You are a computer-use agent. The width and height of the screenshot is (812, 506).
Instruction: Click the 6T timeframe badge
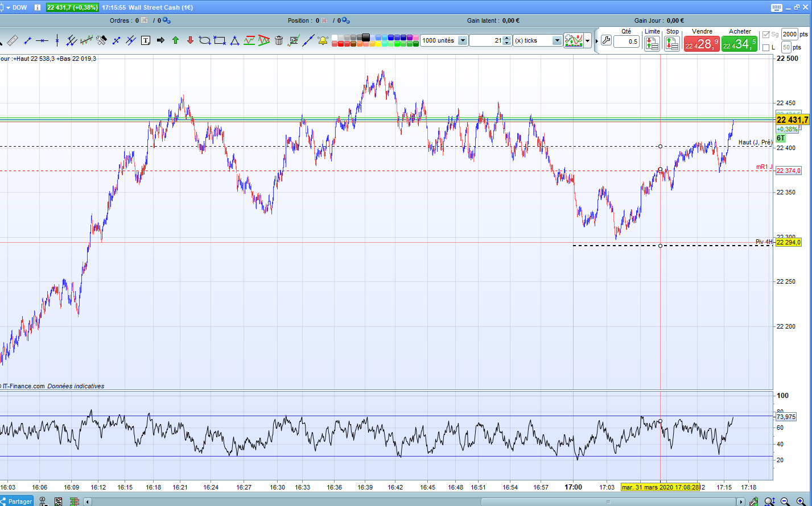point(781,138)
